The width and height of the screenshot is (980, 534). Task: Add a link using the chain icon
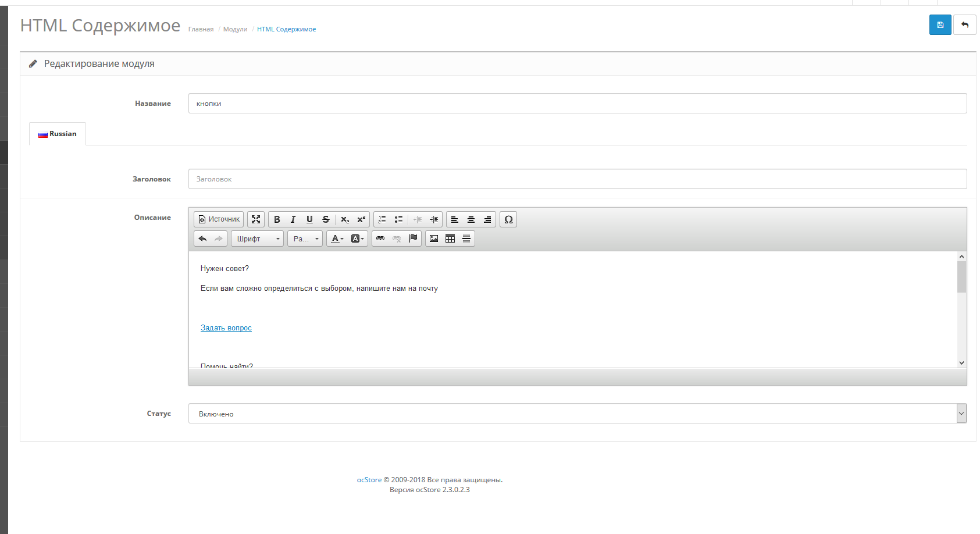380,238
